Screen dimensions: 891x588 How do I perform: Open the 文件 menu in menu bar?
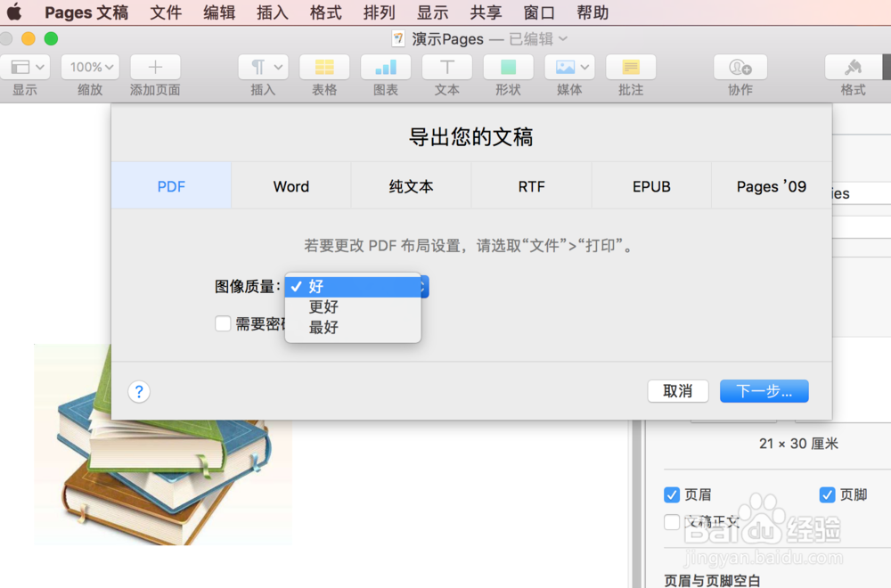166,12
